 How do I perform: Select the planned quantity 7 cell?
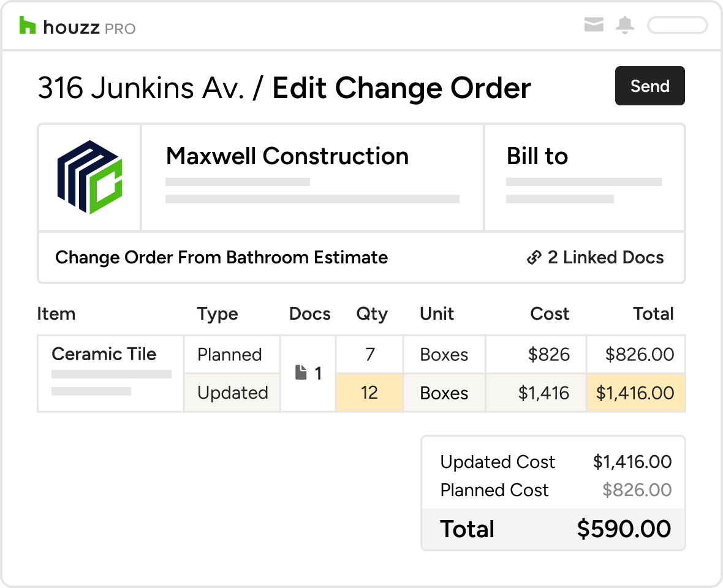(369, 354)
